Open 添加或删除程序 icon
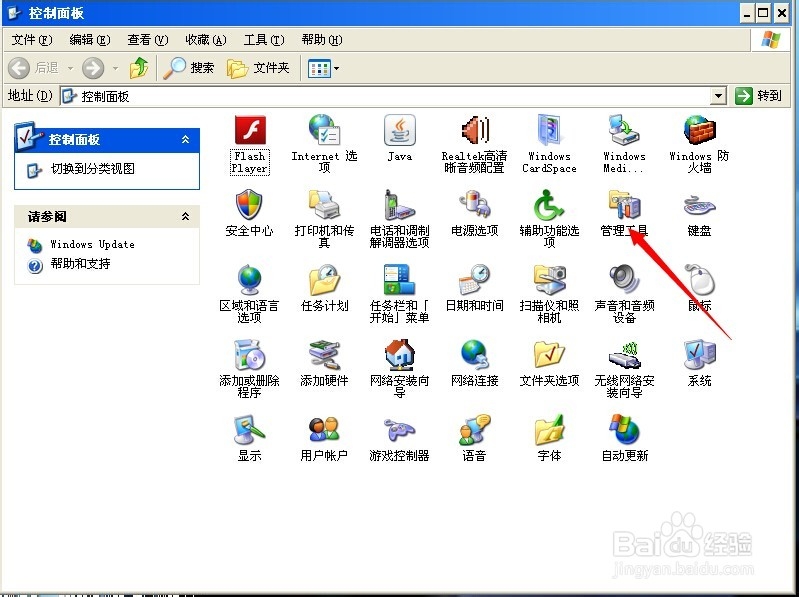Viewport: 799px width, 597px height. click(250, 355)
